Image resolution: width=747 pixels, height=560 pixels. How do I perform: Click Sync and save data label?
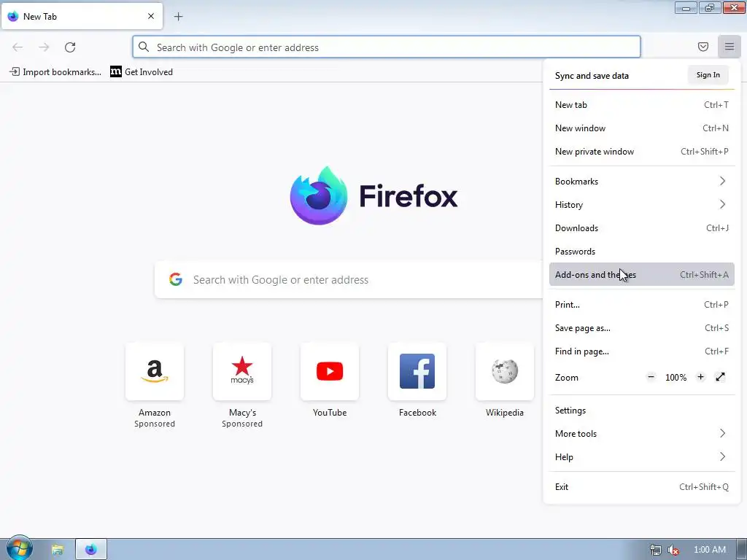pyautogui.click(x=592, y=76)
